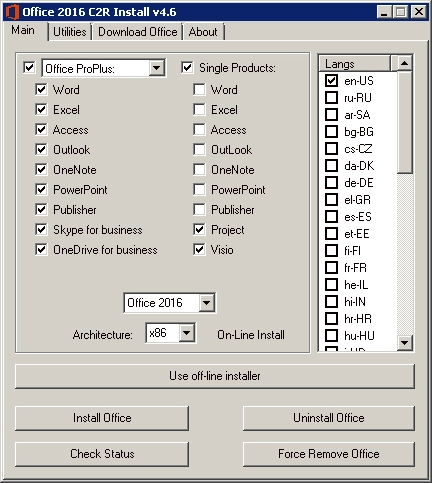Image resolution: width=432 pixels, height=483 pixels.
Task: Check Word under Single Products
Action: (199, 90)
